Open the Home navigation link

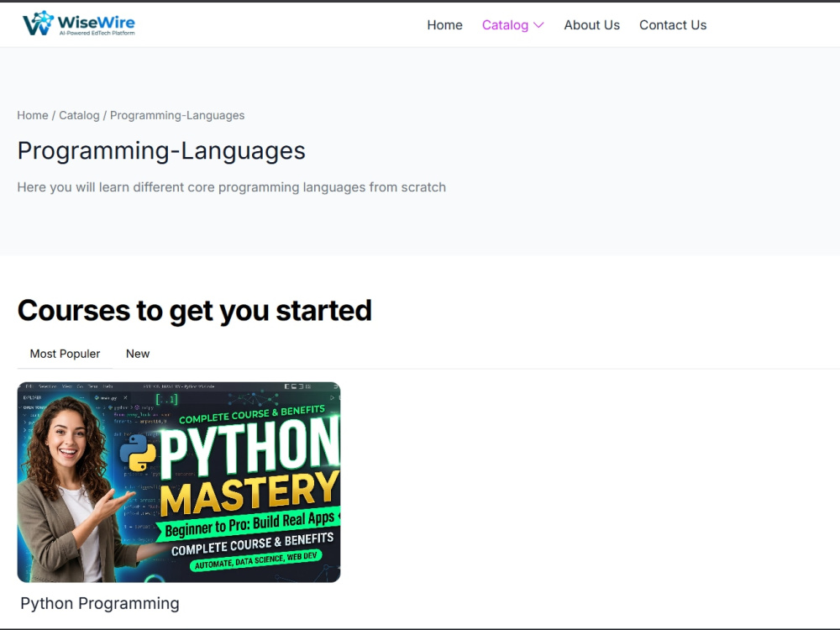click(x=444, y=25)
